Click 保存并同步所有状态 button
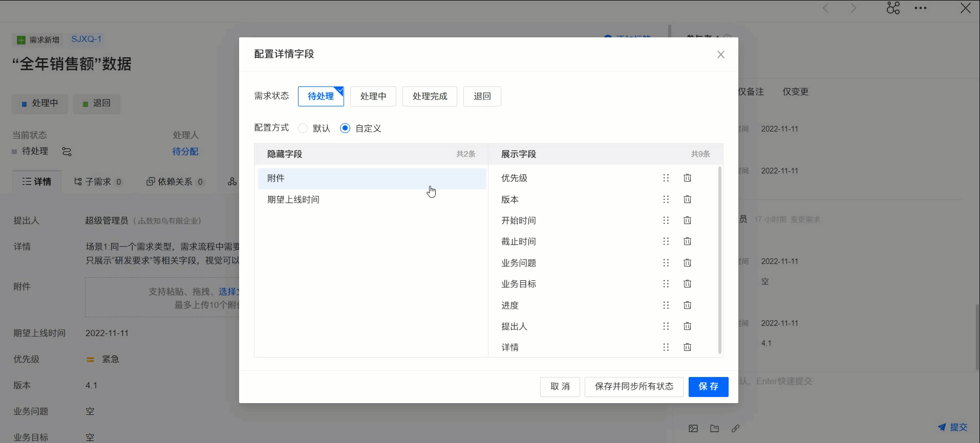This screenshot has width=980, height=443. [x=634, y=387]
